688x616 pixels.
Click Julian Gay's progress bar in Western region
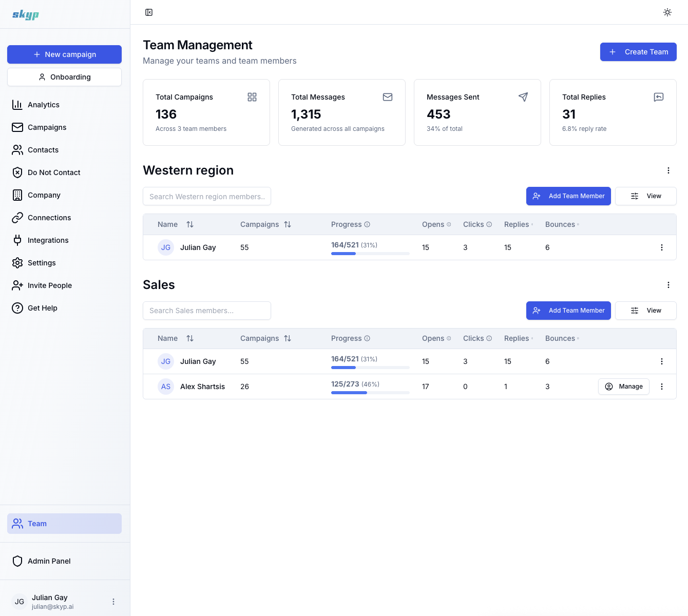pos(370,253)
